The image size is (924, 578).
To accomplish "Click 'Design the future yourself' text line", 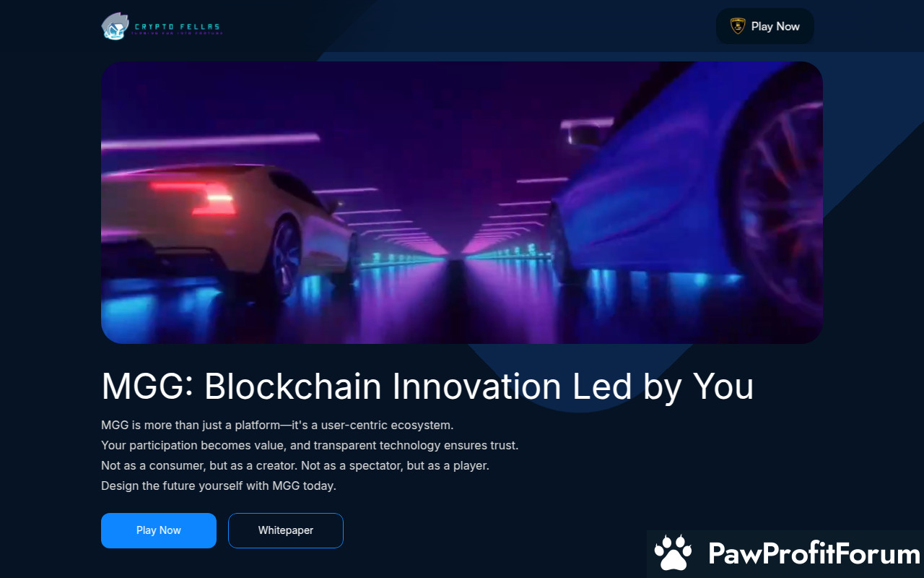I will pos(219,486).
